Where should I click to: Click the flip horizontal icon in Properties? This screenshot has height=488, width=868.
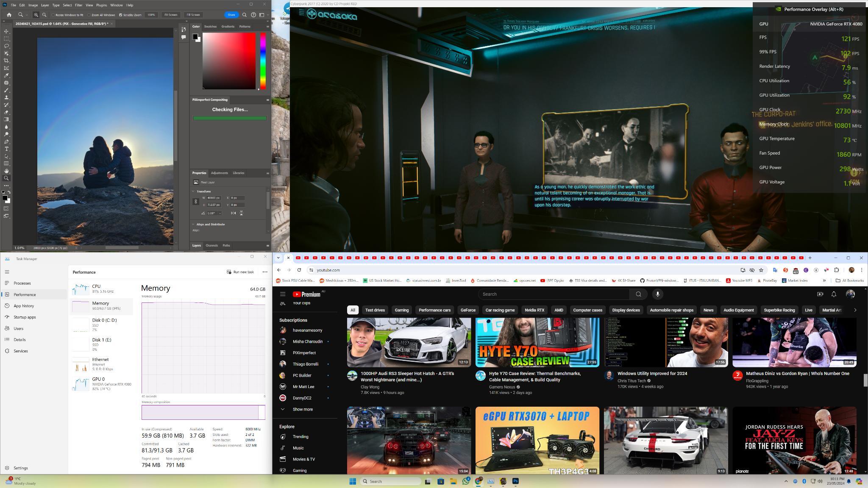(x=234, y=213)
